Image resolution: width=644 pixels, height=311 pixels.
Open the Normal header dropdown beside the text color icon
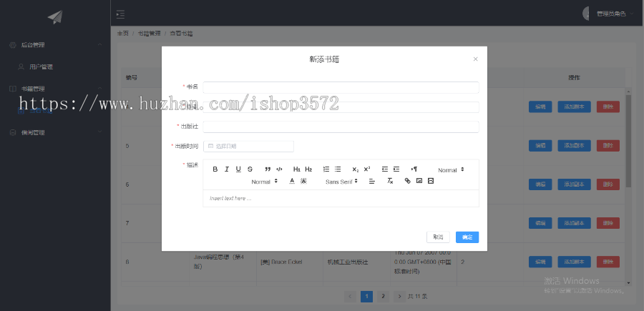pos(265,182)
